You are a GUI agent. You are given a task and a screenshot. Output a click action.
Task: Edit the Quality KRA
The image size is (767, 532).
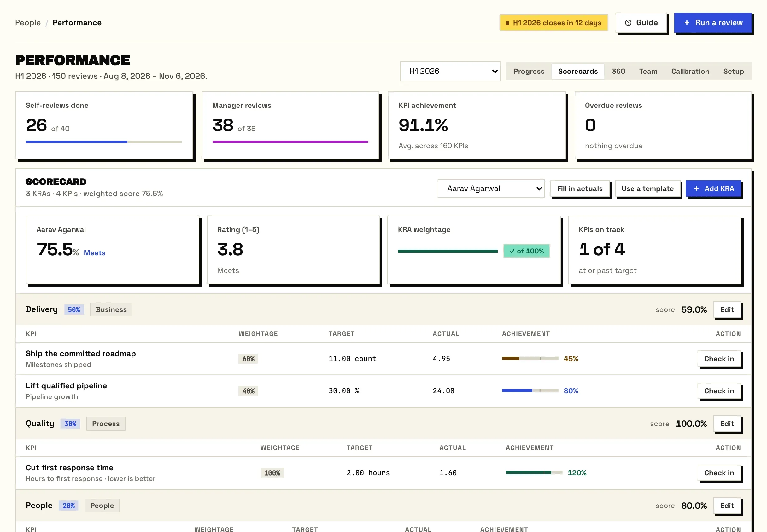point(727,424)
